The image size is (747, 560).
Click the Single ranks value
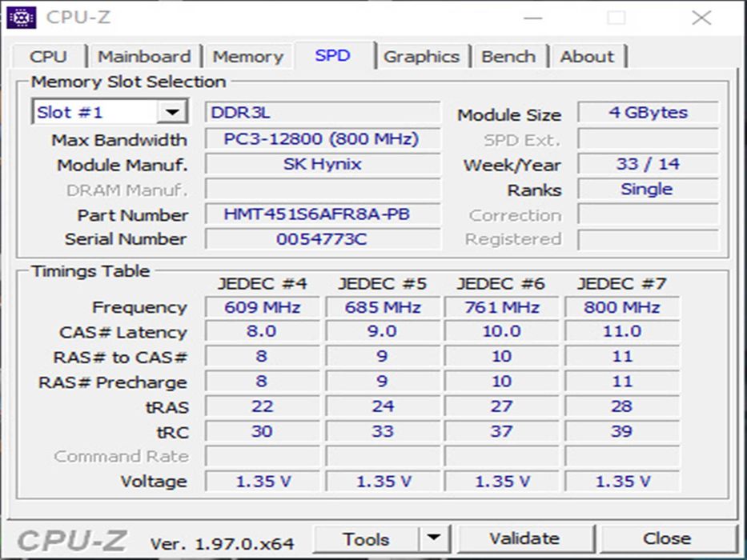(x=648, y=189)
